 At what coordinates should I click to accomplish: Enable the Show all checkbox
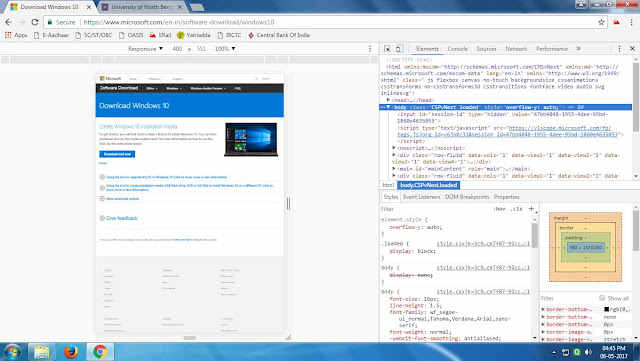[x=602, y=298]
